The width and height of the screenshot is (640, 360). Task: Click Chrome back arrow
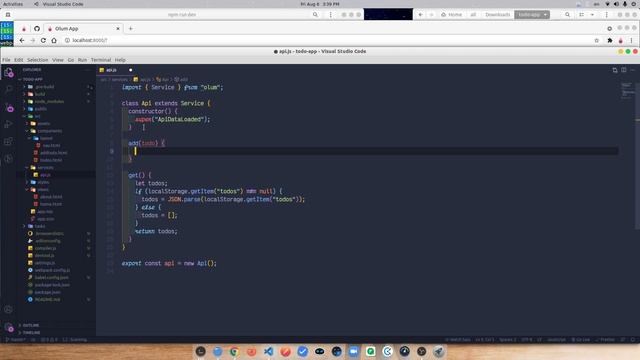22,40
